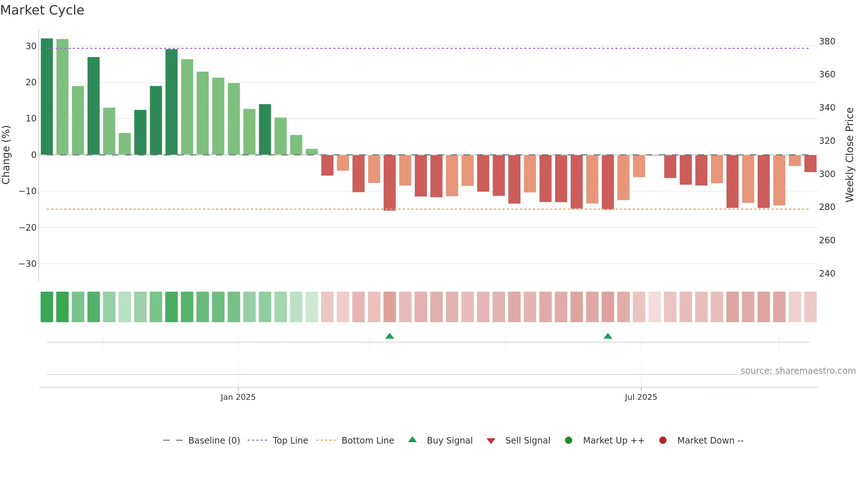
Task: Click the Jul 2025 axis label
Action: 641,397
